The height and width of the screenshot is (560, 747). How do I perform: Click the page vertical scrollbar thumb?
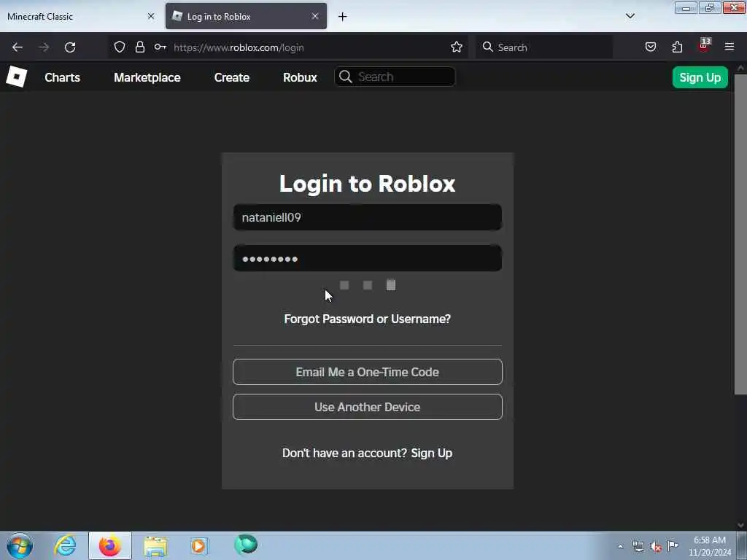point(740,233)
